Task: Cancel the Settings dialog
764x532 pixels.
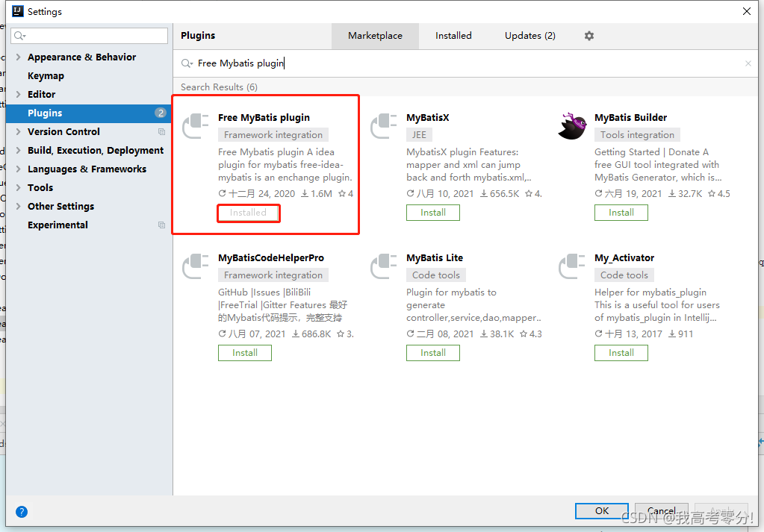Action: click(662, 511)
